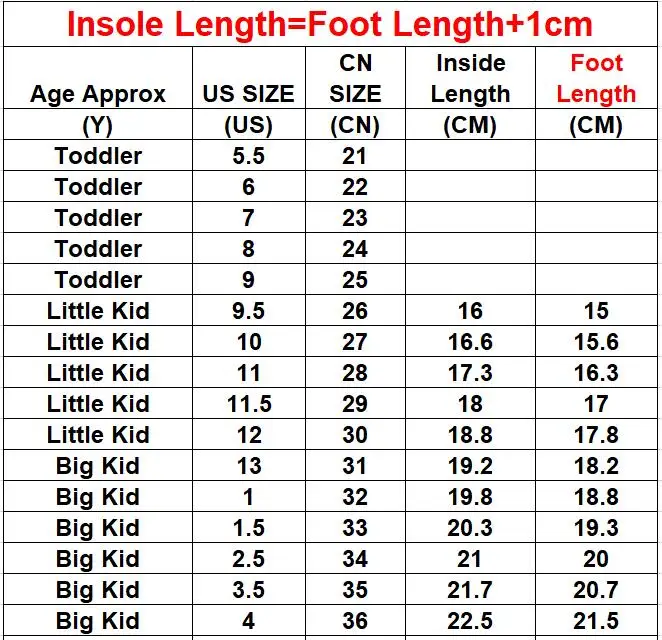The width and height of the screenshot is (662, 640).
Task: Click the red Foot Length header
Action: (596, 78)
